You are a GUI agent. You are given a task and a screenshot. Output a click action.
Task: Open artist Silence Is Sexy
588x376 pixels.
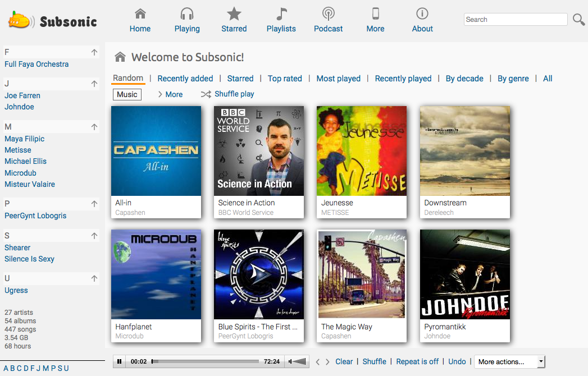pyautogui.click(x=29, y=259)
